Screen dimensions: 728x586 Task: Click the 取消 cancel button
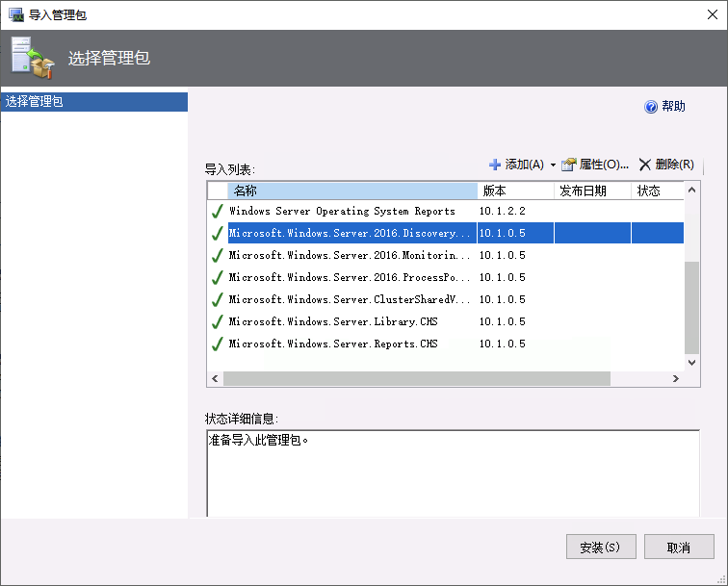[679, 547]
